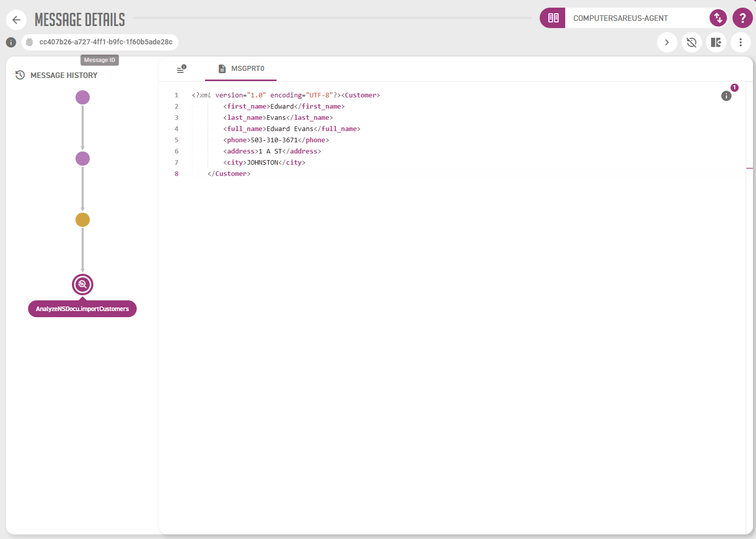This screenshot has width=756, height=539.
Task: Click the phone value 503-310-3671
Action: (x=274, y=140)
